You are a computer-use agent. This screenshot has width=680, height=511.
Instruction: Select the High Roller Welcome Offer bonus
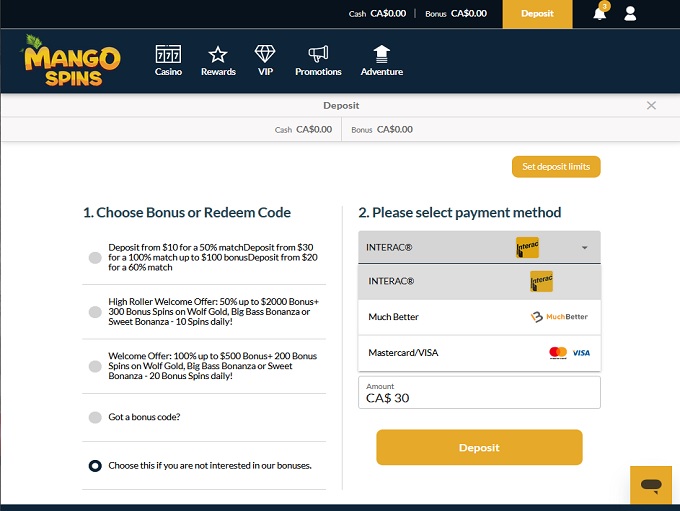95,312
